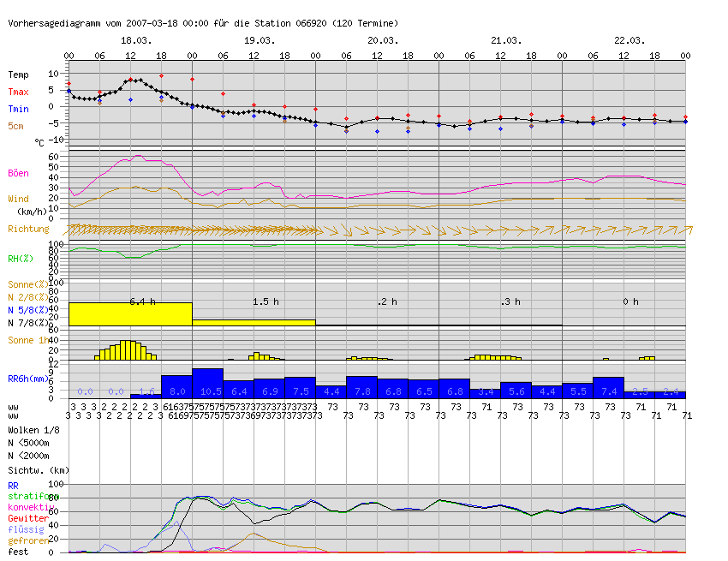Click the brown "5cm" legend label
Screen dimensions: 728x561
coord(15,126)
